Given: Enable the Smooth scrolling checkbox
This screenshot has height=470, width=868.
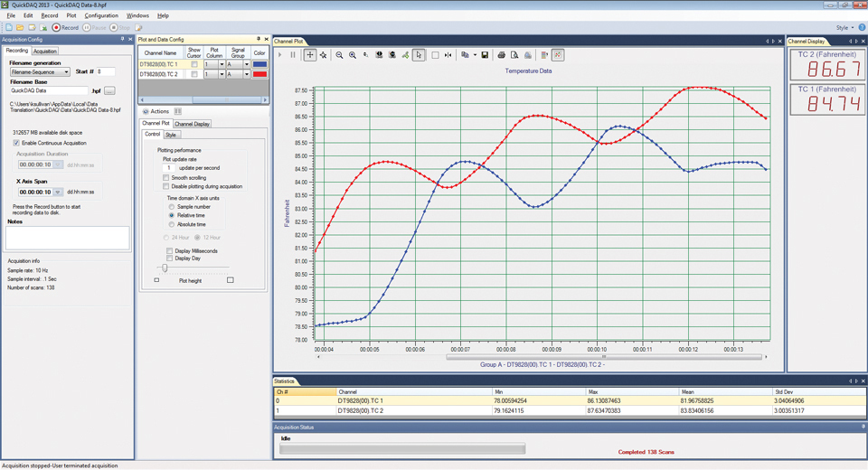Looking at the screenshot, I should click(x=166, y=178).
